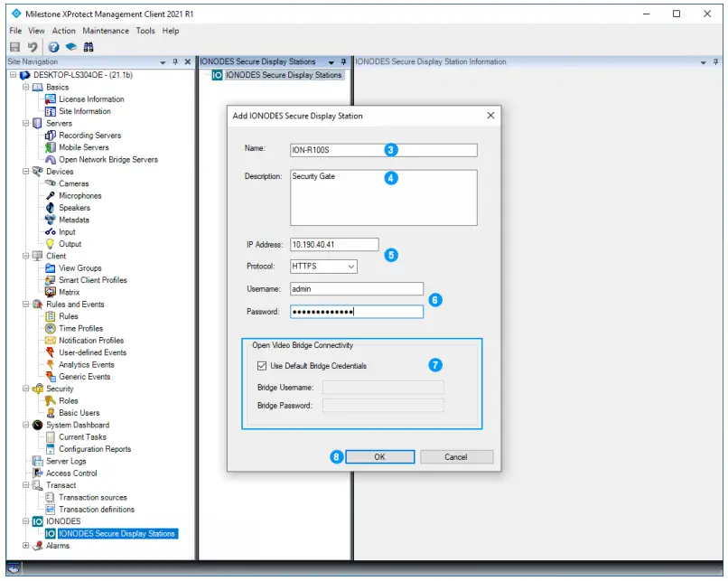This screenshot has width=728, height=581.
Task: Toggle the pin on IONODES panel
Action: [342, 61]
